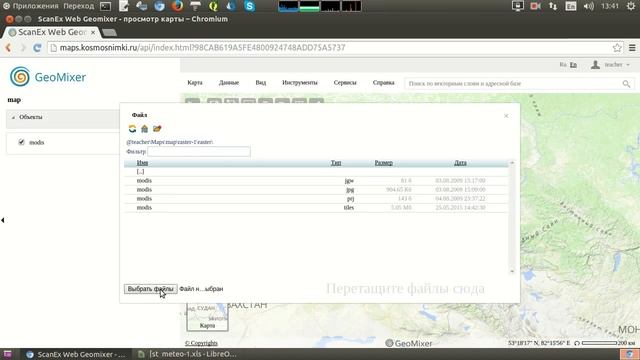Sort file list by Тип column
The width and height of the screenshot is (640, 360).
pyautogui.click(x=336, y=162)
